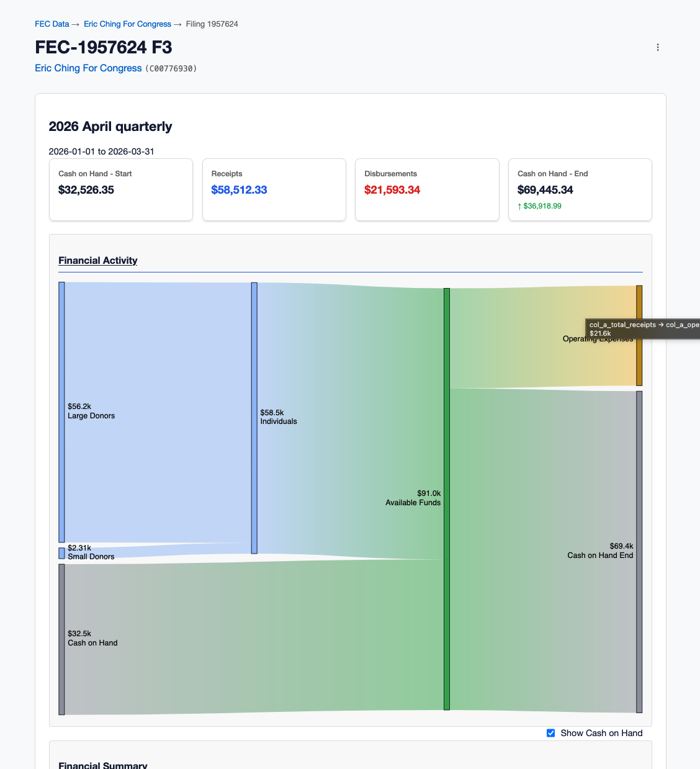The height and width of the screenshot is (769, 700).
Task: Click the FEC Data breadcrumb link
Action: (x=52, y=24)
